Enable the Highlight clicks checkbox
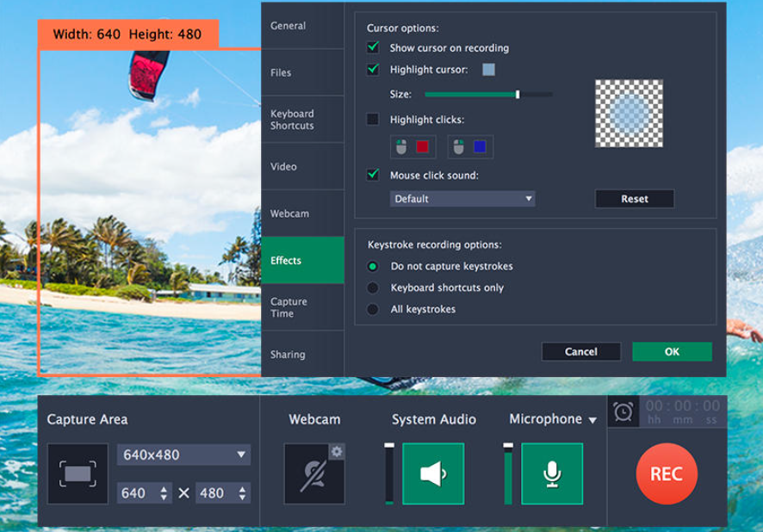This screenshot has width=763, height=532. (x=372, y=120)
